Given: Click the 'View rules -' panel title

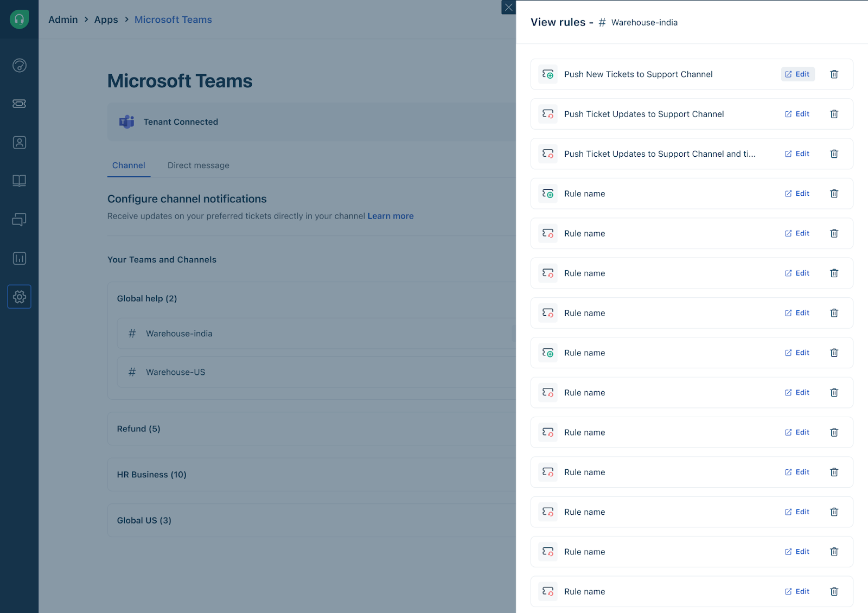Looking at the screenshot, I should tap(562, 22).
